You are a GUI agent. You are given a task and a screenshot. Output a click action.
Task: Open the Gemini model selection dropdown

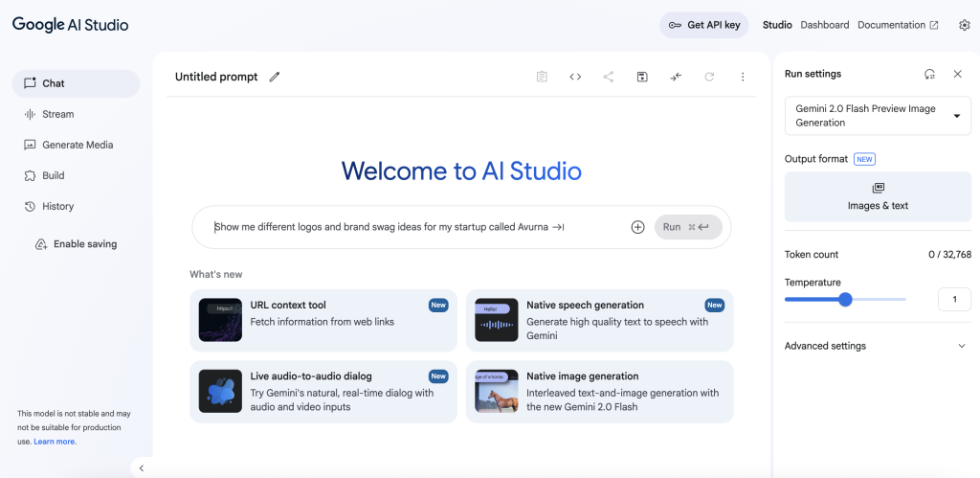[877, 116]
